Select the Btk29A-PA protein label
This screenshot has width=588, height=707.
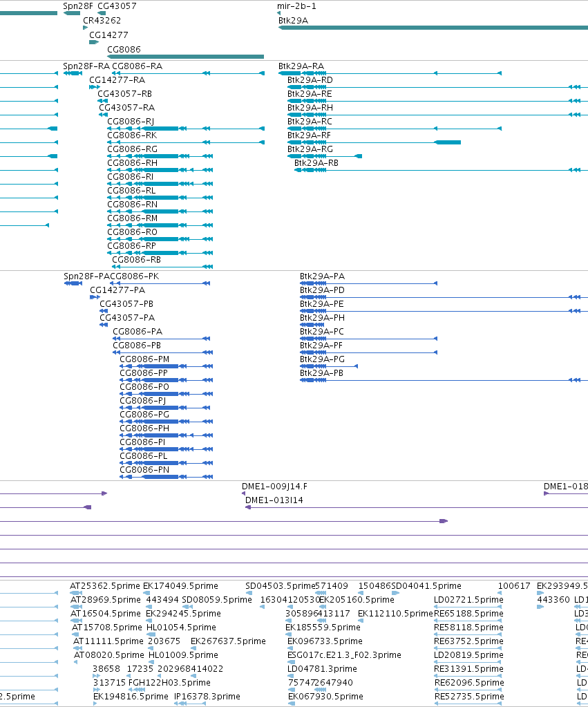pos(323,276)
